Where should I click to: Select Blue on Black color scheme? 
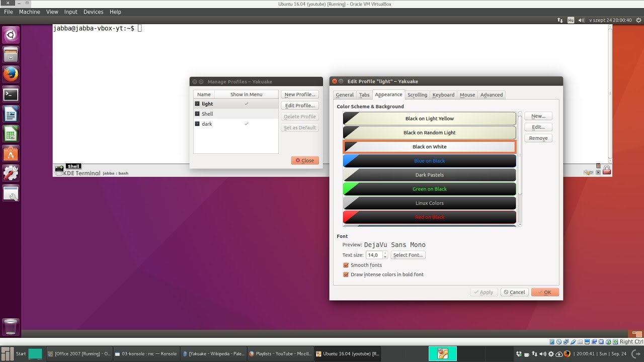coord(430,161)
